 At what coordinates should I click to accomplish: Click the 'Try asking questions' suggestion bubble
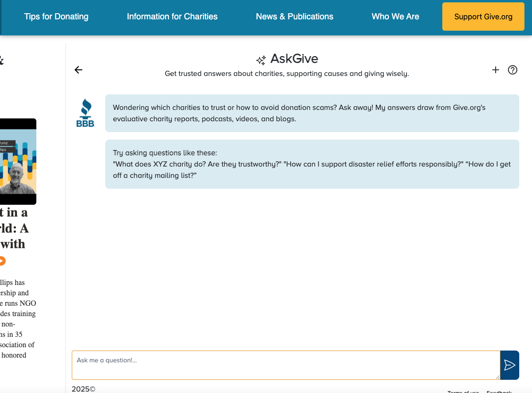click(x=312, y=164)
